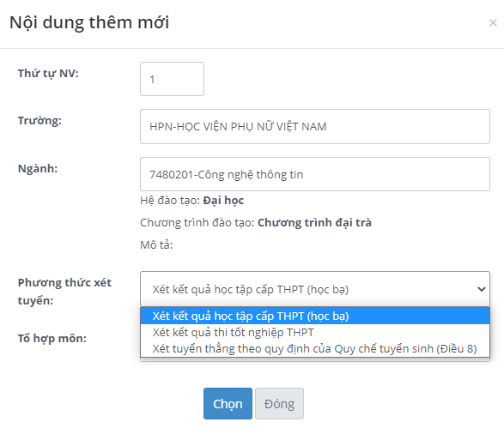The height and width of the screenshot is (440, 504).
Task: Confirm with the blue Chọn button
Action: [228, 403]
